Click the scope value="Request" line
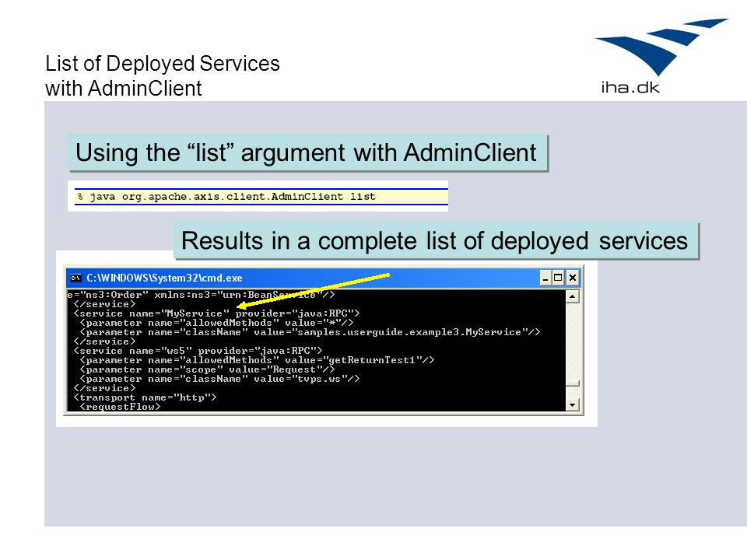This screenshot has width=747, height=560. (207, 369)
